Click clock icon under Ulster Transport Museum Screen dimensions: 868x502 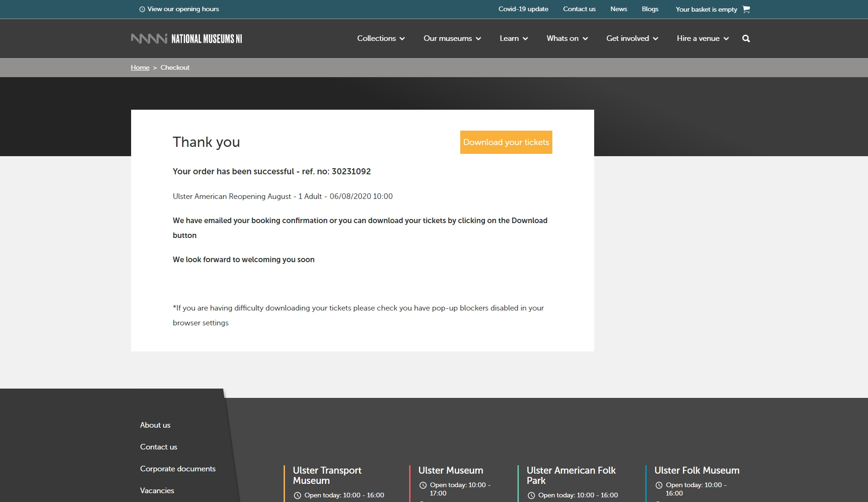[298, 495]
